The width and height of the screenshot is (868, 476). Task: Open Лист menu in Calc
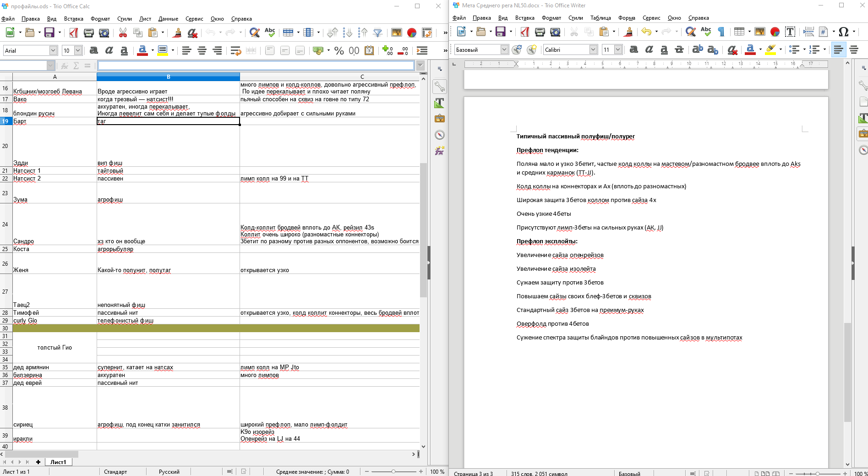click(145, 19)
